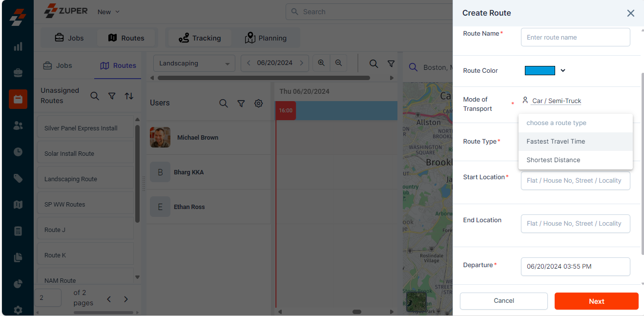Sort unassigned routes with arrows icon
644x316 pixels.
coord(129,96)
